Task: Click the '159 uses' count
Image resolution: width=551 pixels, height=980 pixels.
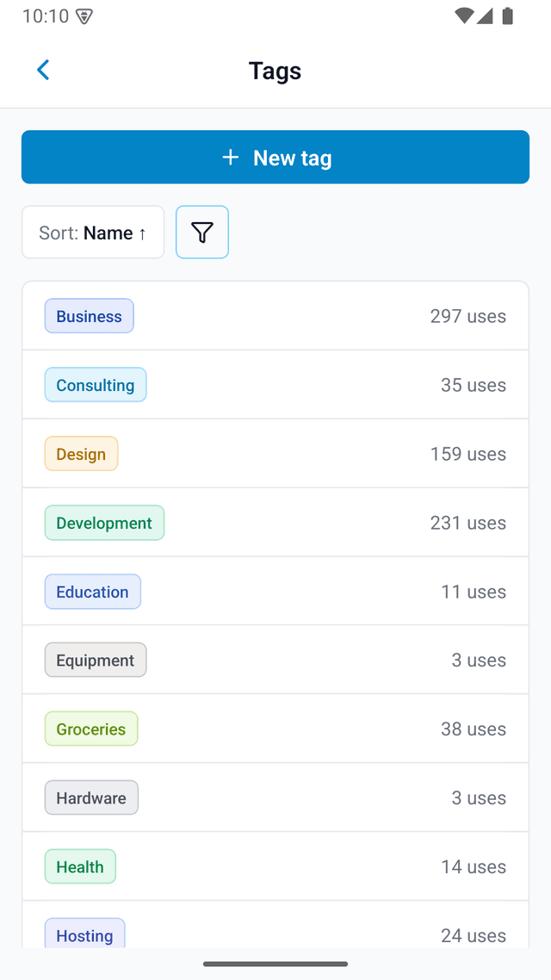Action: pos(467,454)
